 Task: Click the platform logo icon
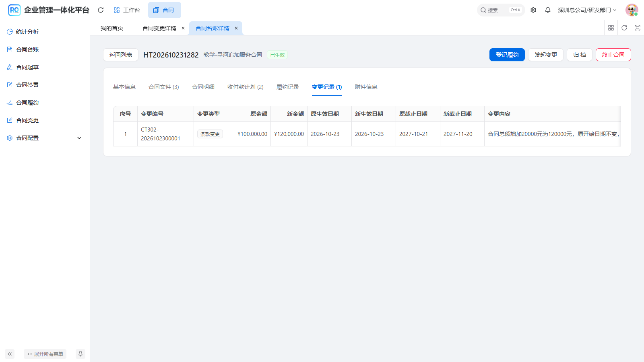(x=14, y=10)
